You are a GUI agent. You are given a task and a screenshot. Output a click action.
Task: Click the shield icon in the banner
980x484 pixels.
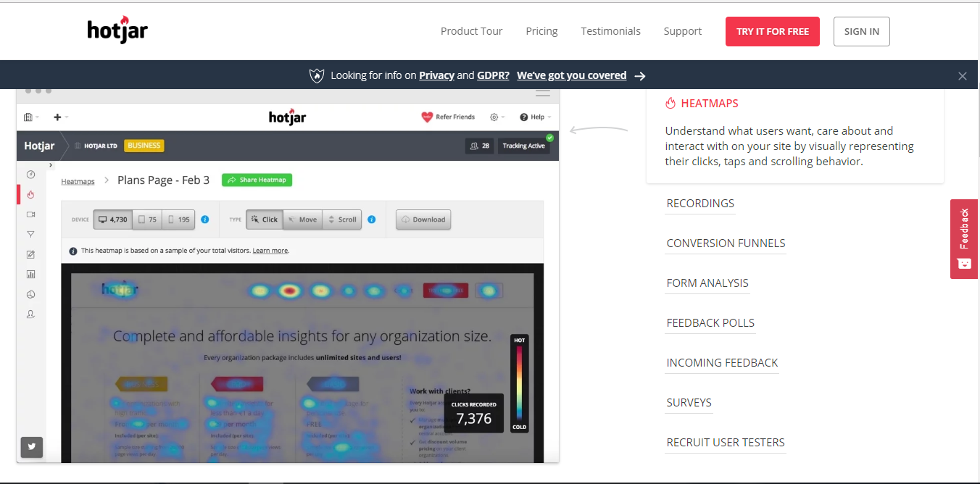tap(316, 75)
